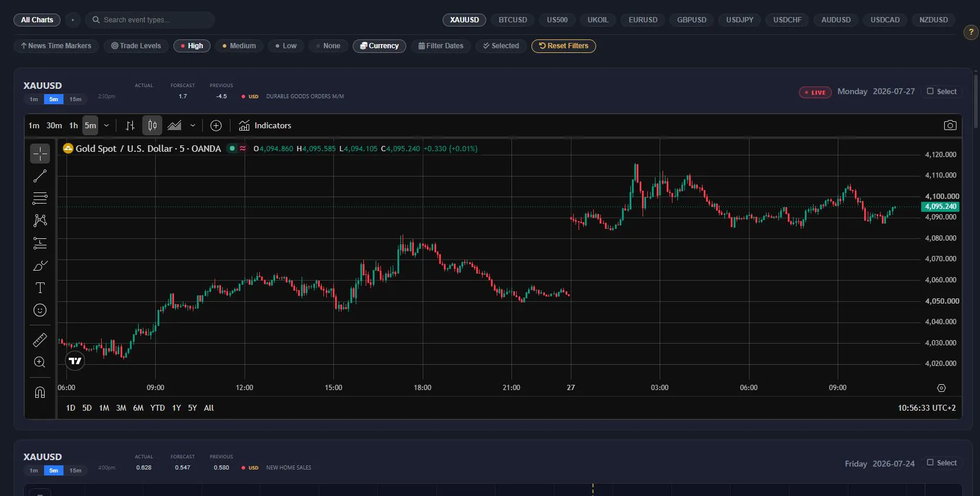Select the trend line drawing tool

point(40,176)
